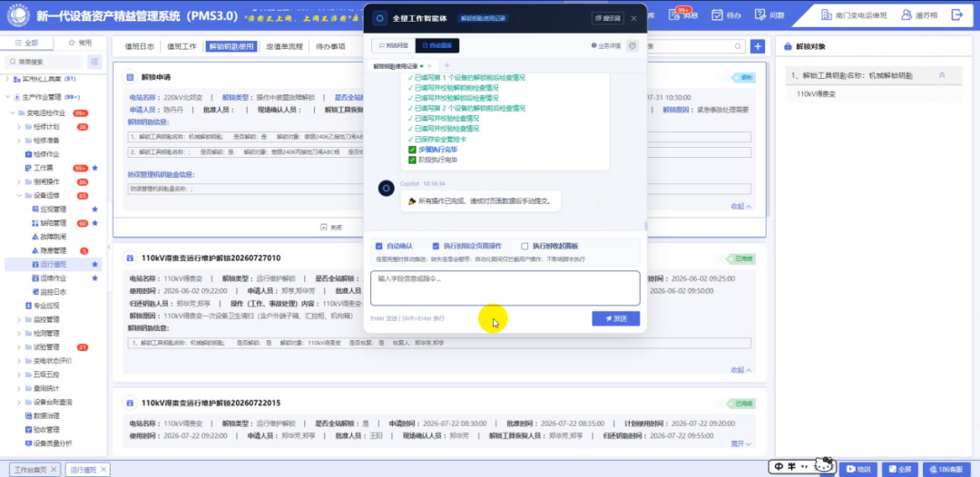
Task: Switch to the 待办事项 tab
Action: pos(330,46)
